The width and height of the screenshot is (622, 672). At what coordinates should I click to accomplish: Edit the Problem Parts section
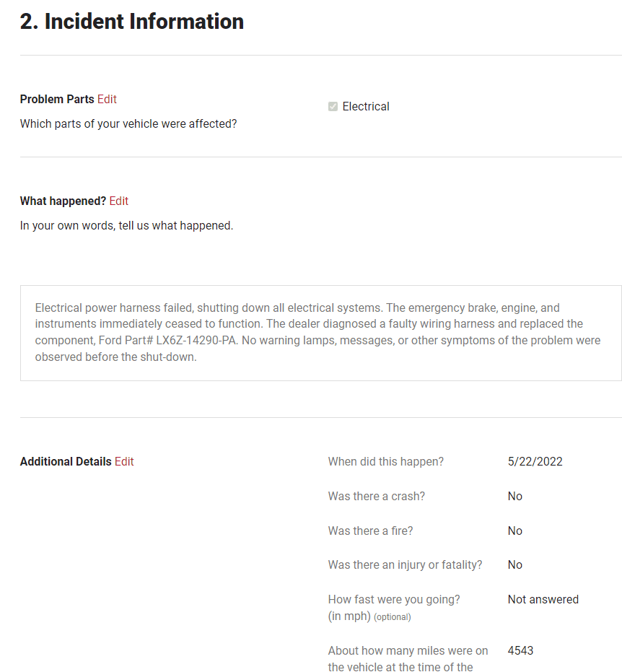pos(107,99)
